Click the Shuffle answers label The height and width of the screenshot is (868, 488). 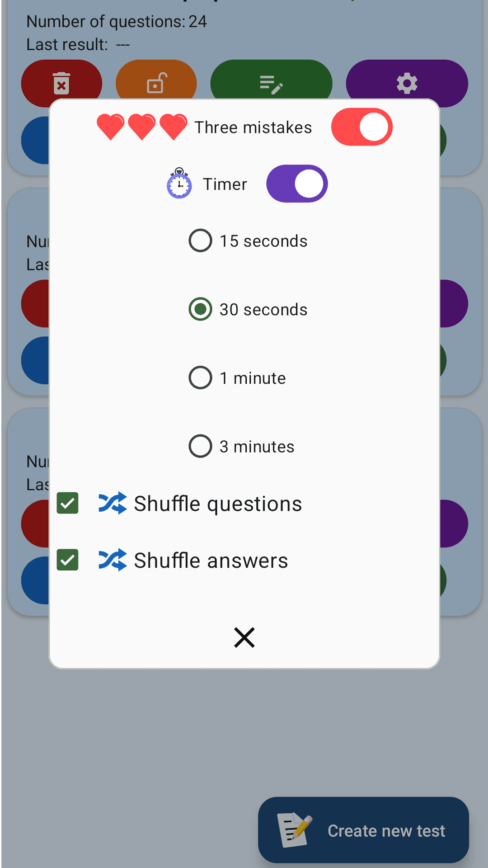211,561
